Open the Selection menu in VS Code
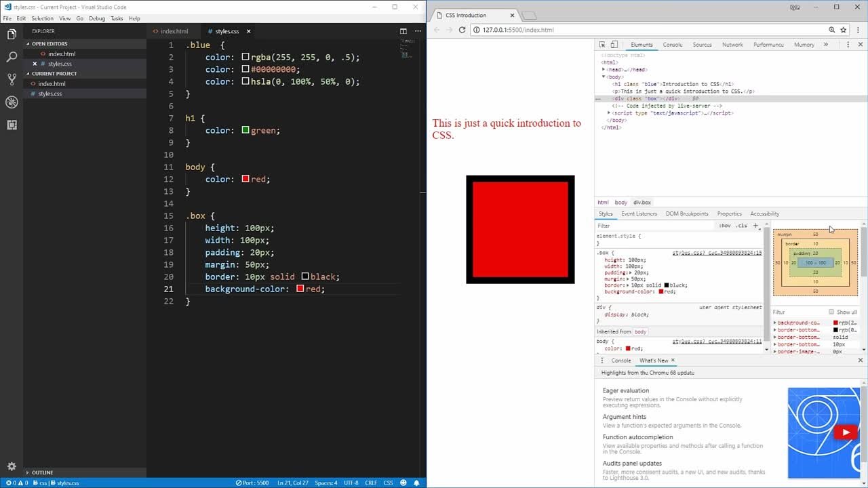 pyautogui.click(x=42, y=18)
